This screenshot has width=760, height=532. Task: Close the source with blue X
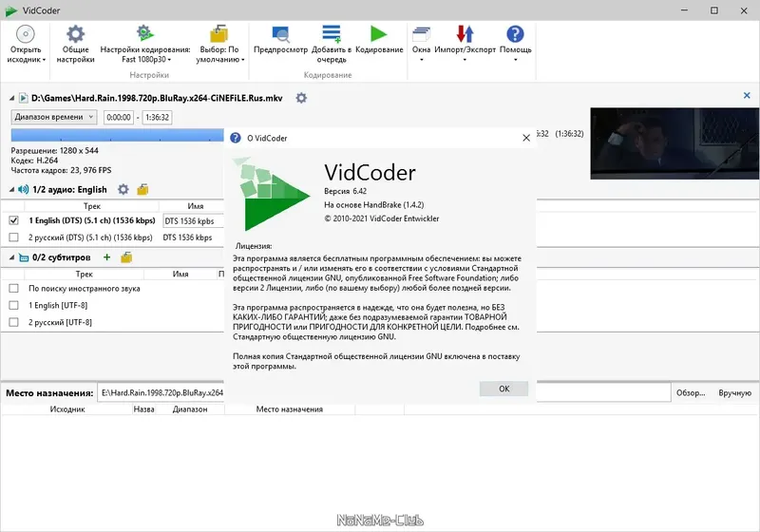747,95
